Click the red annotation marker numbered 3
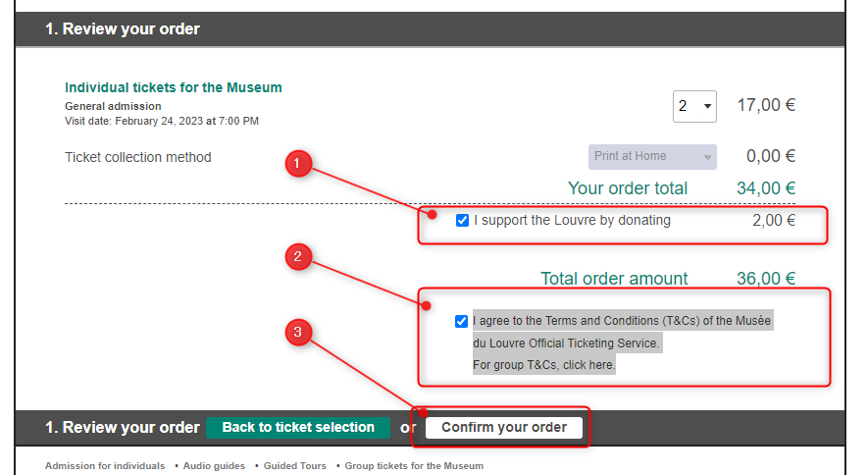The image size is (868, 475). coord(298,332)
